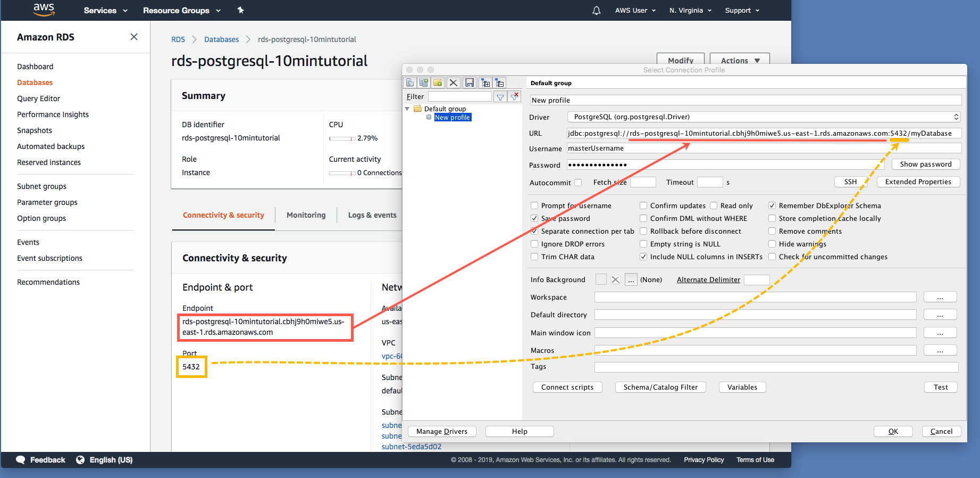
Task: Enable the Autocommit checkbox
Action: (x=578, y=183)
